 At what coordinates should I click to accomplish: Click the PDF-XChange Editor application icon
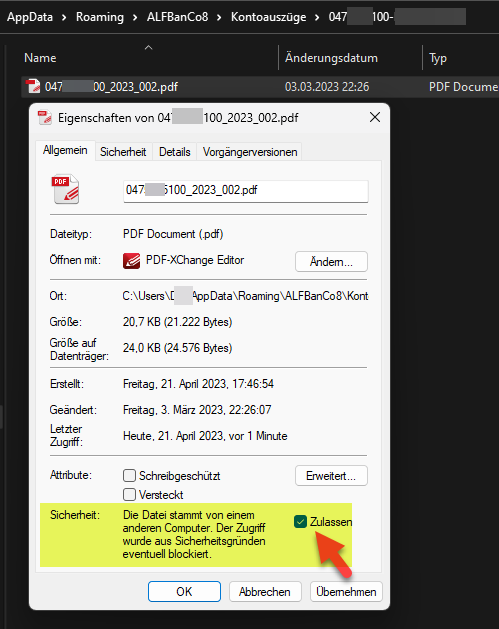pos(132,261)
